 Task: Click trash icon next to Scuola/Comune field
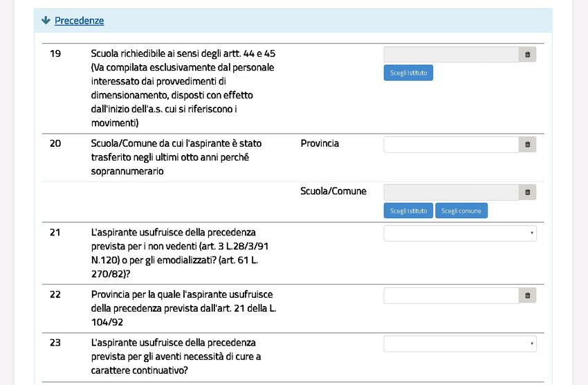[527, 192]
